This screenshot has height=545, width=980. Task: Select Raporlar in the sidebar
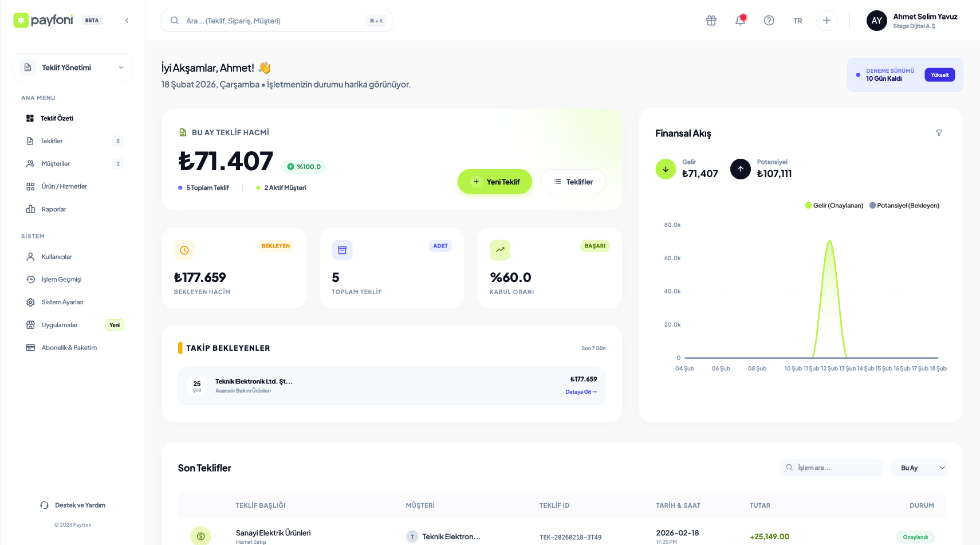coord(53,209)
